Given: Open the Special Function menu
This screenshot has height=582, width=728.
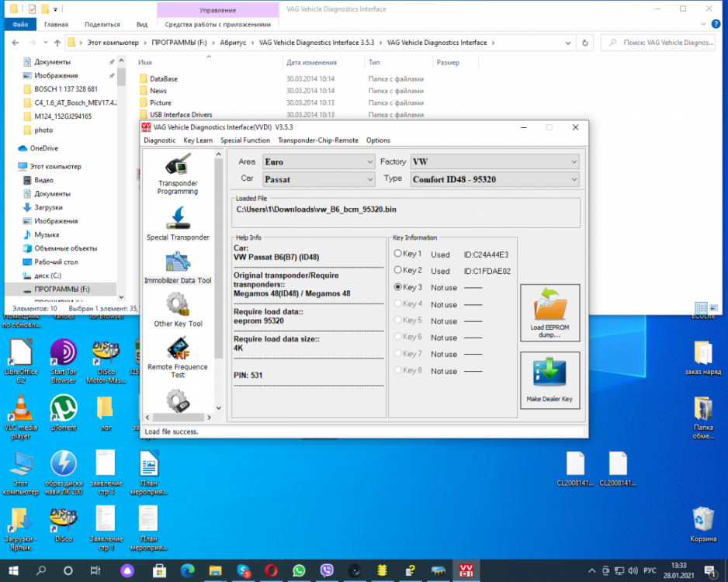Looking at the screenshot, I should coord(245,140).
